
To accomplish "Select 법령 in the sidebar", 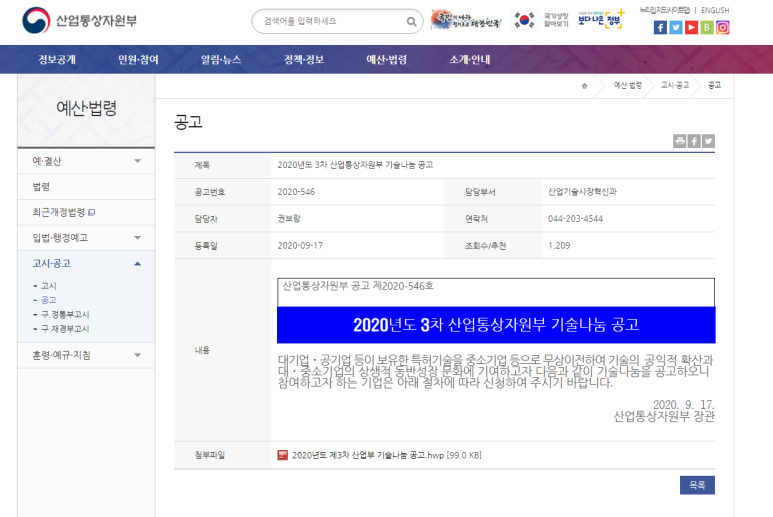I will 86,187.
